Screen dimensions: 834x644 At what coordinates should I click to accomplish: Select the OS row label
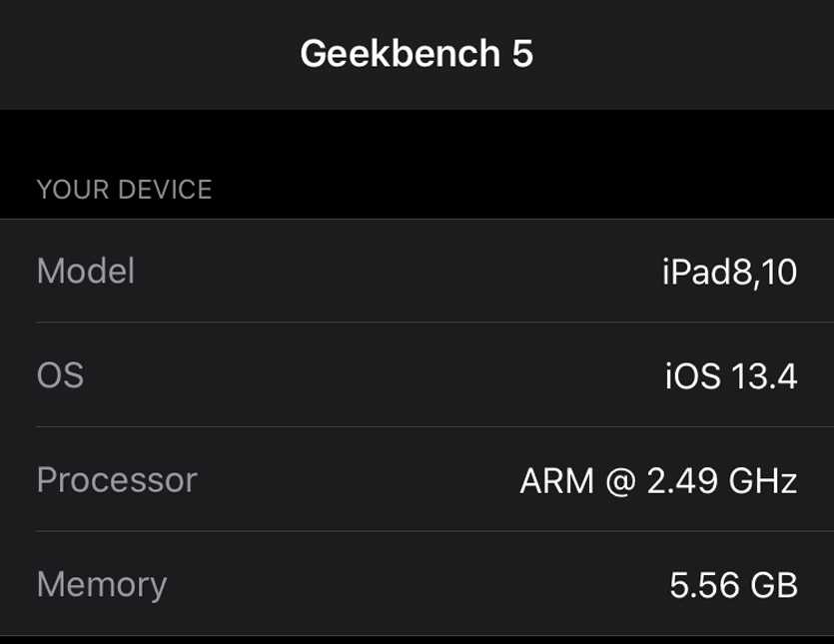[60, 375]
